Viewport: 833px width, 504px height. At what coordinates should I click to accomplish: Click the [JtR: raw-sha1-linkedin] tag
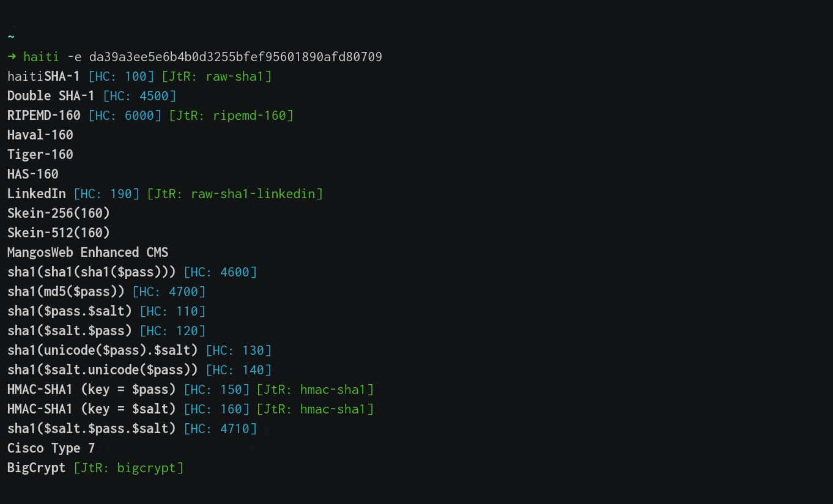pos(235,194)
